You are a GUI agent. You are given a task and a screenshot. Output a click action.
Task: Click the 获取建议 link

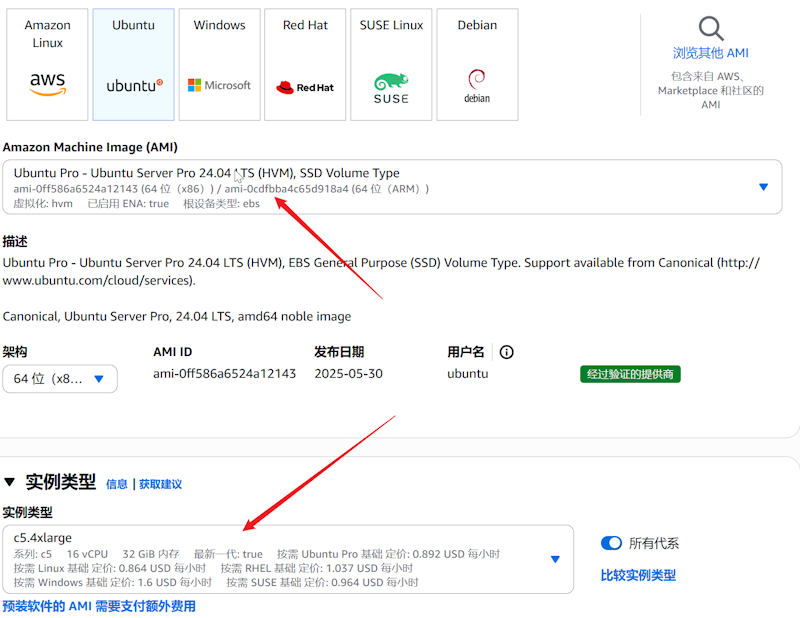(160, 484)
